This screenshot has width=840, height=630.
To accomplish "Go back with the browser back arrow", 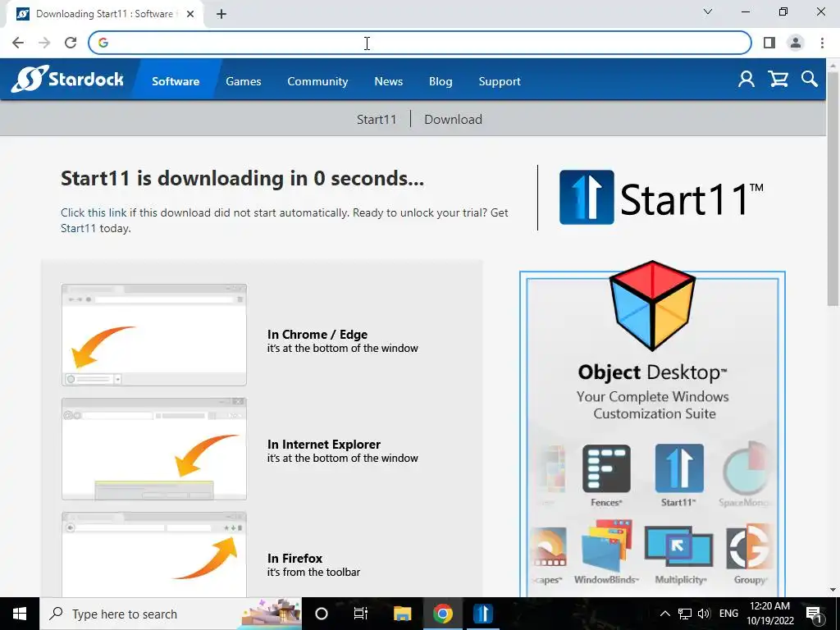I will point(18,43).
